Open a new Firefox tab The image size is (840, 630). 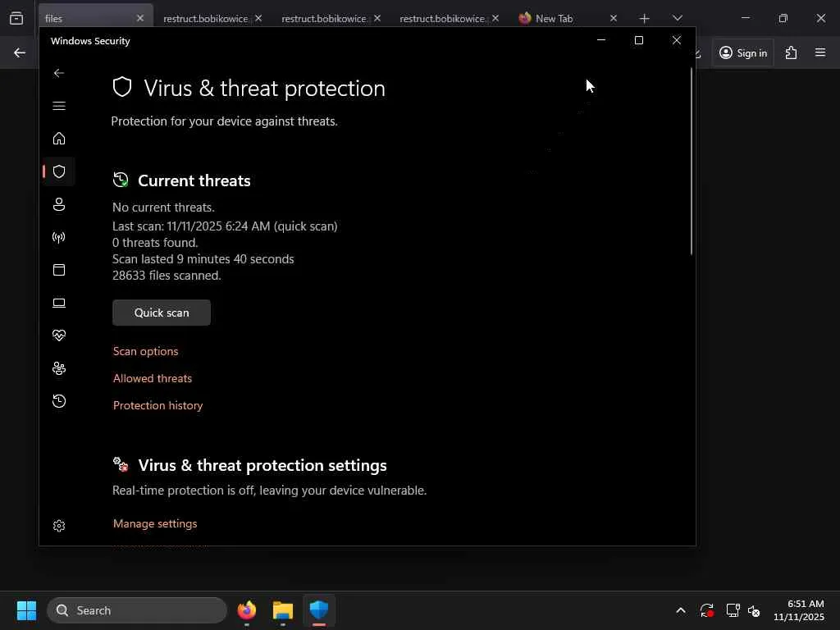(x=645, y=18)
